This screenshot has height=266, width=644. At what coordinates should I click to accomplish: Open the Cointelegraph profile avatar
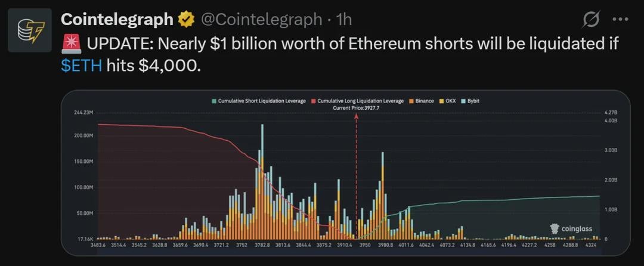[30, 30]
